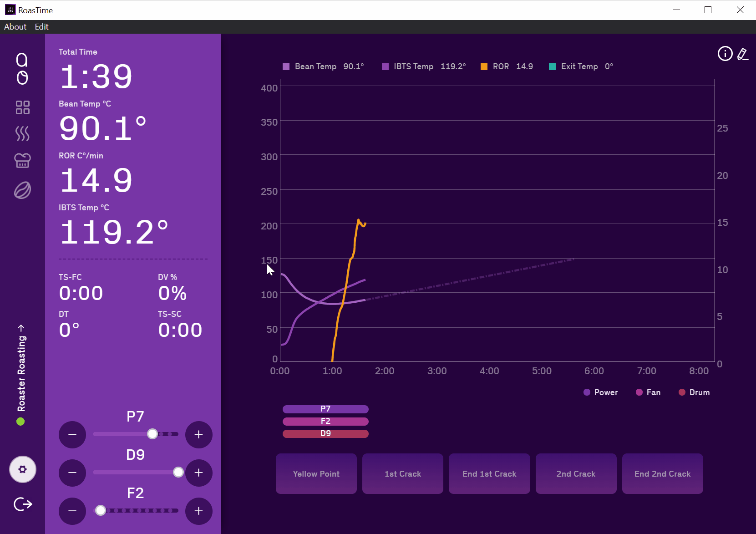
Task: Click the logout arrow icon
Action: (23, 504)
